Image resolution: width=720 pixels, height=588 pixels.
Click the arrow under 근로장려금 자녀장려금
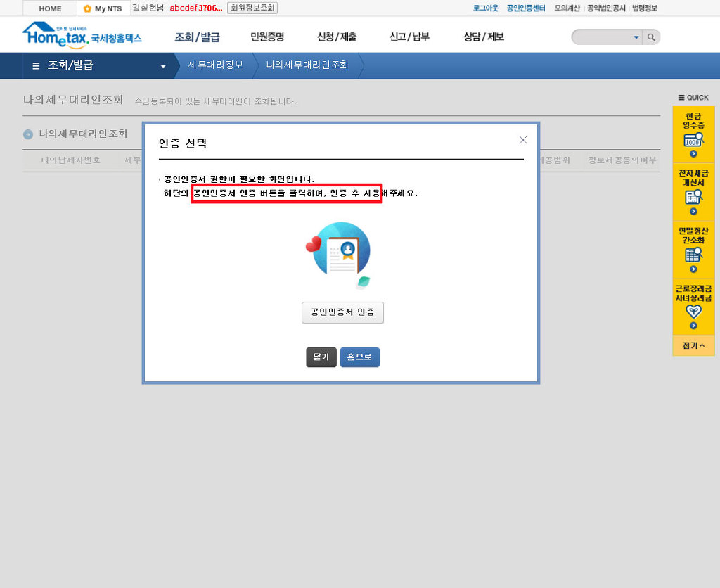(x=693, y=326)
